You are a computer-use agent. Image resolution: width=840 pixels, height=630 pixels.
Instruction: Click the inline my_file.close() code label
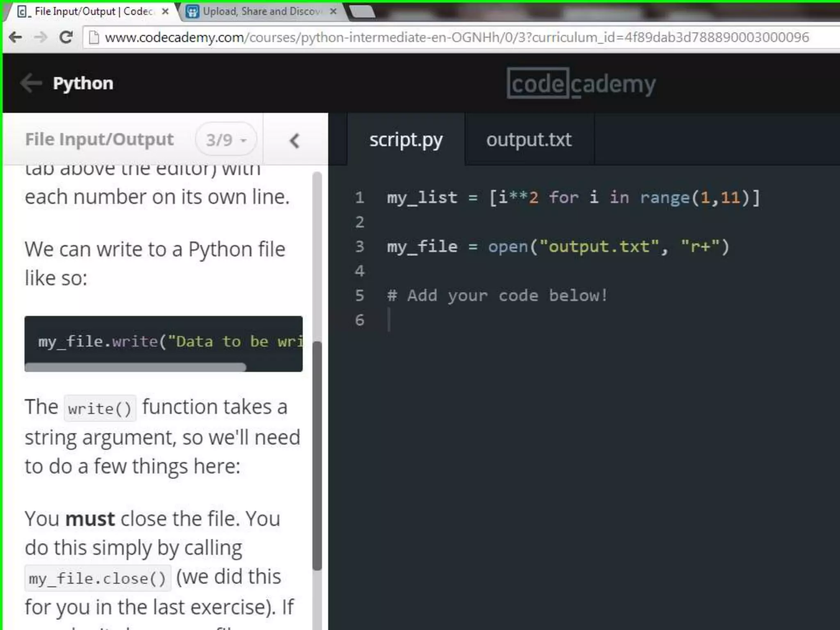98,579
